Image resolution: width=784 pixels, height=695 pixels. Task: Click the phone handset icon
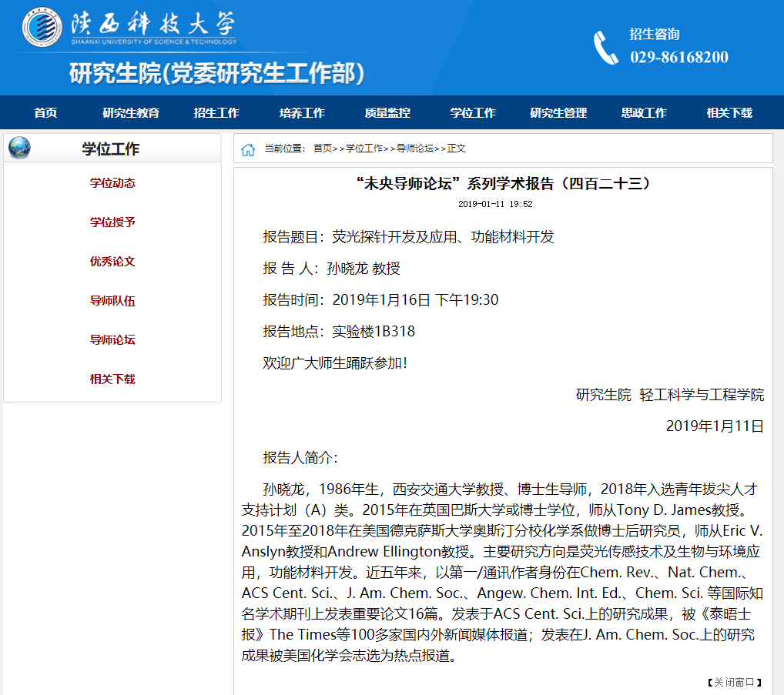click(606, 47)
